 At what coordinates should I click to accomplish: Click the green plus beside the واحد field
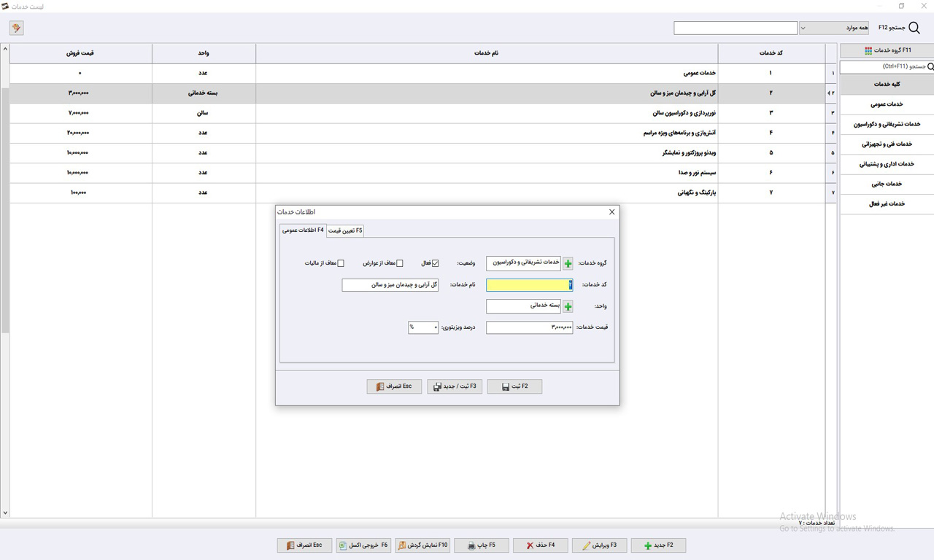point(568,306)
